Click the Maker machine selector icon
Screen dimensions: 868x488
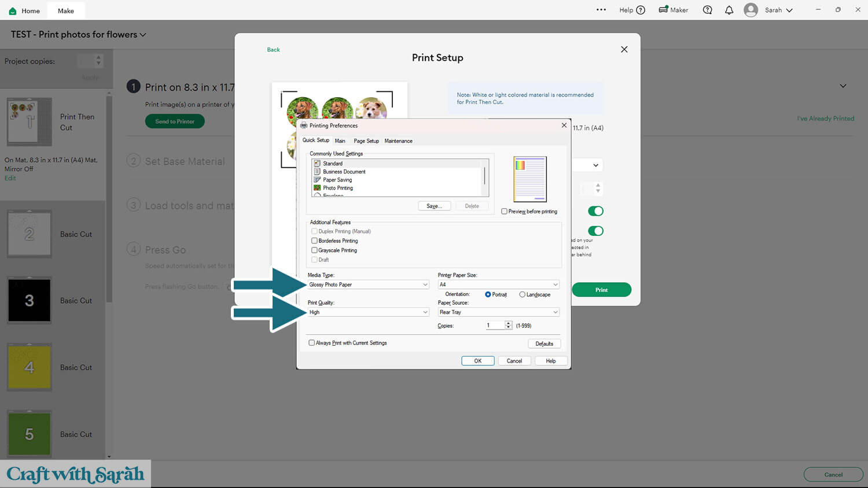click(x=663, y=10)
